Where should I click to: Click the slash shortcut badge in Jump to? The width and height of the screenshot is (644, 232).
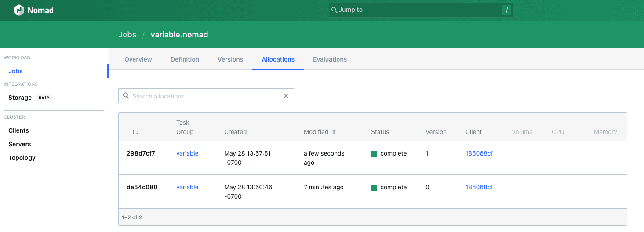[506, 10]
